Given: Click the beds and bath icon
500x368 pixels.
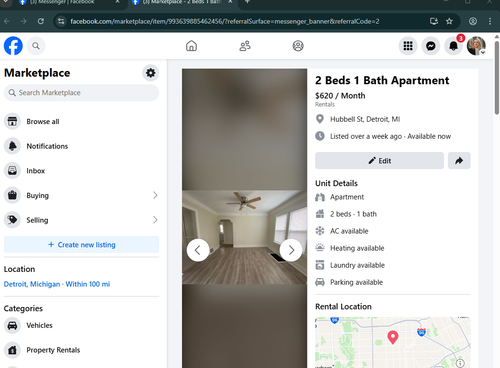Looking at the screenshot, I should tap(320, 214).
